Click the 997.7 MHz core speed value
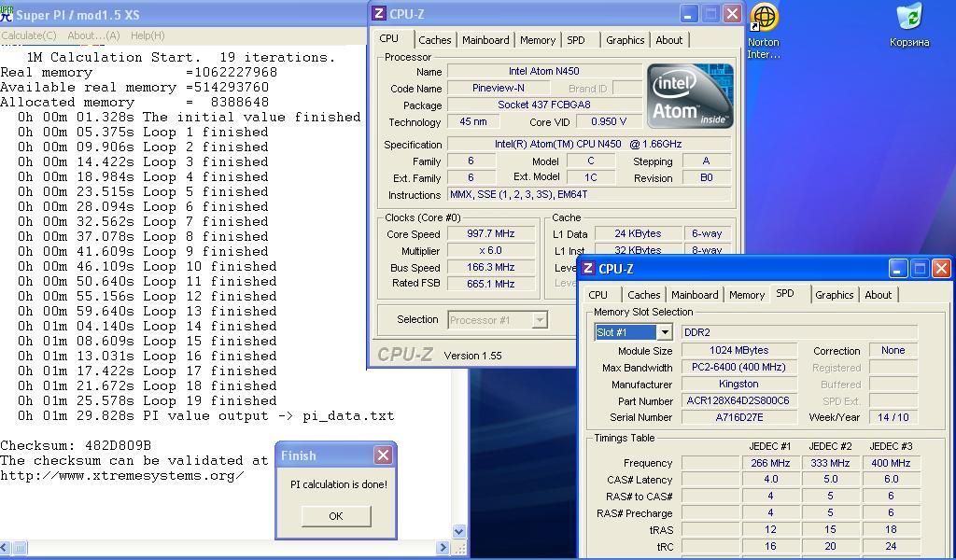956x560 pixels. [x=491, y=233]
